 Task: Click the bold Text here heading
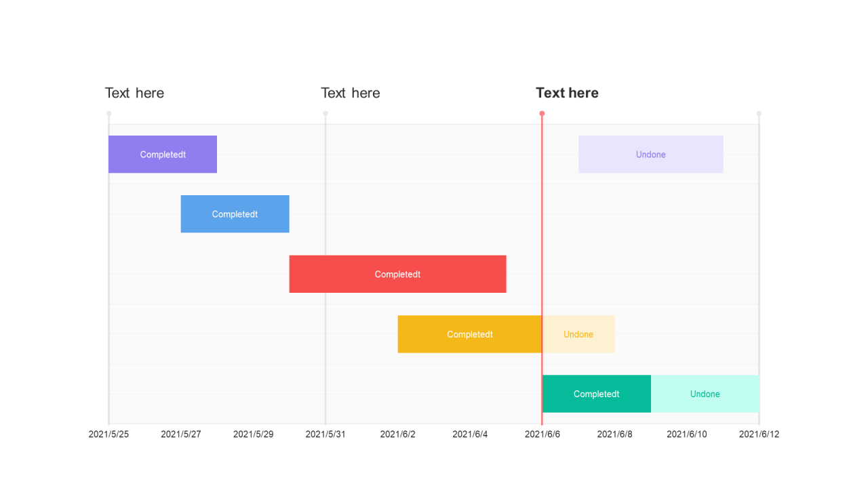[x=567, y=93]
